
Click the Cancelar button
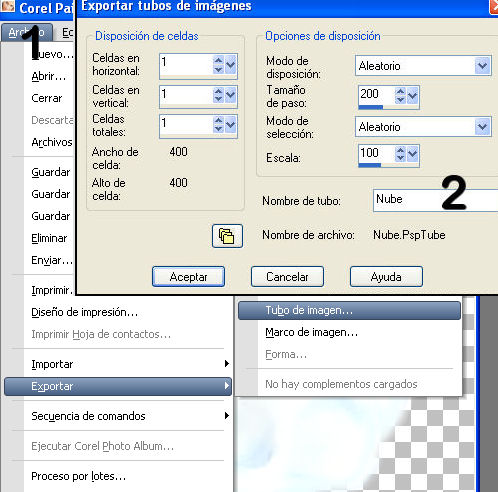(x=287, y=277)
